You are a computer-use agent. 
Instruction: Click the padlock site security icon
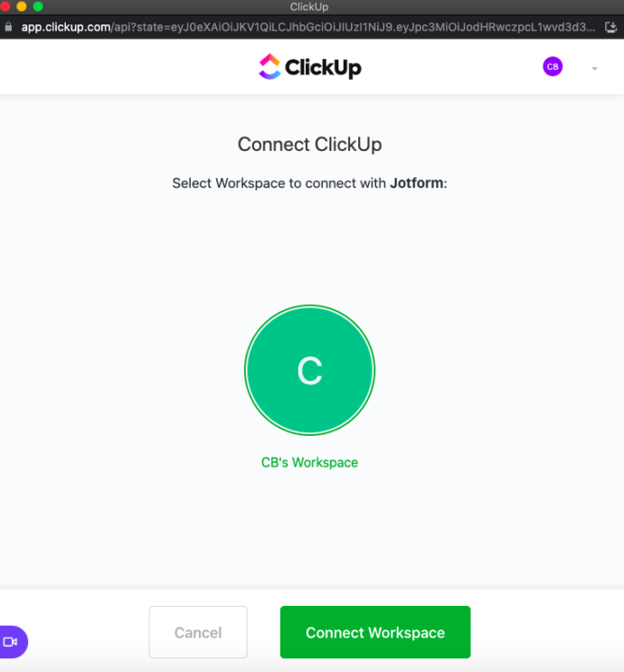tap(8, 27)
